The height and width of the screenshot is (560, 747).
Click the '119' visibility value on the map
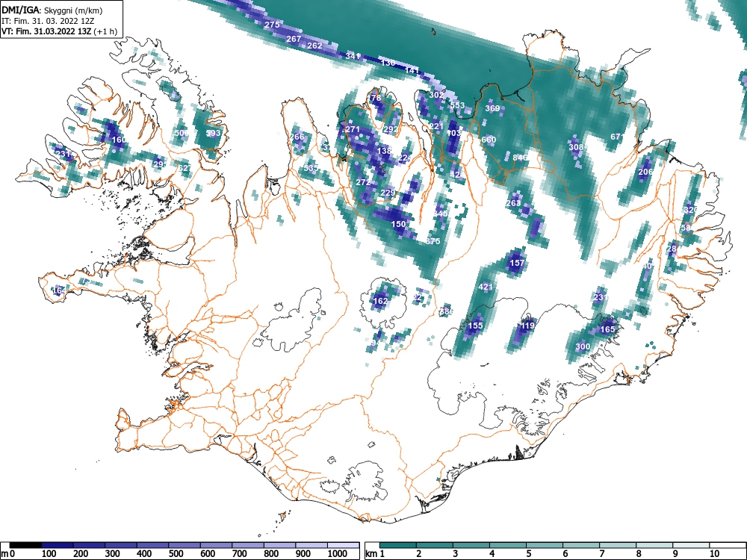pyautogui.click(x=527, y=326)
